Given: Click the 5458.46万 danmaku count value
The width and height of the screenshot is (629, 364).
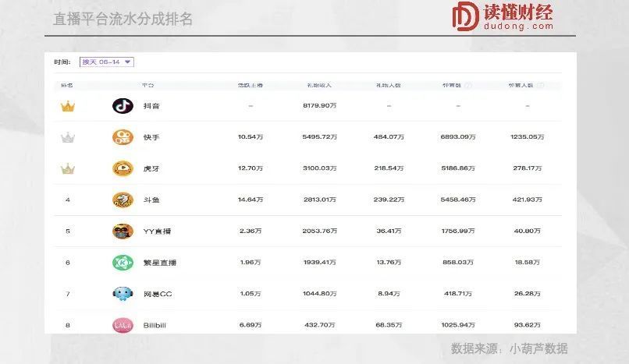Looking at the screenshot, I should point(458,200).
